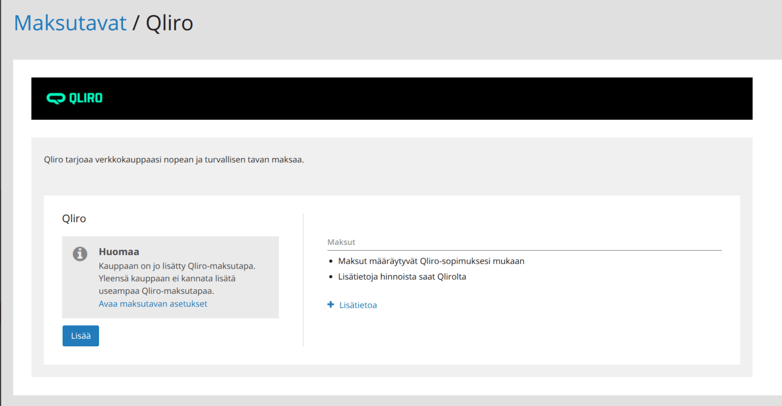
Task: Click the bullet about Qliro-sopimuksesi fees
Action: 431,261
